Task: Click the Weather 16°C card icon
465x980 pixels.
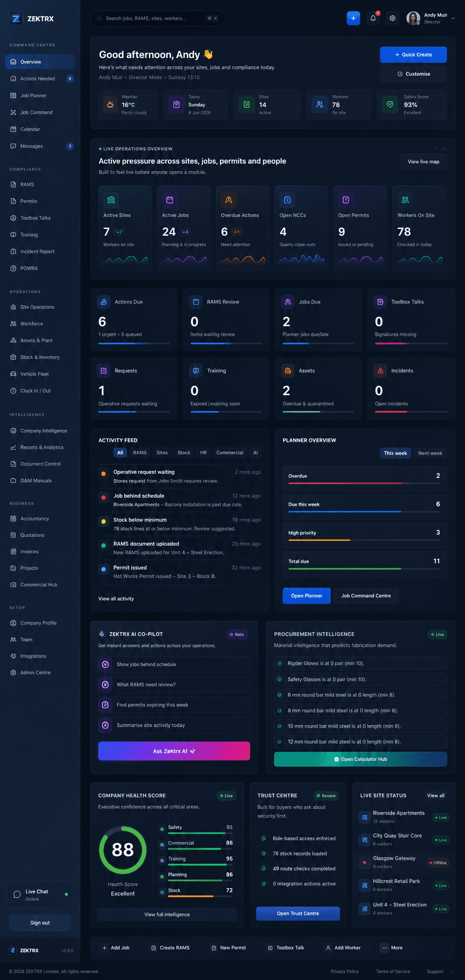Action: coord(110,104)
